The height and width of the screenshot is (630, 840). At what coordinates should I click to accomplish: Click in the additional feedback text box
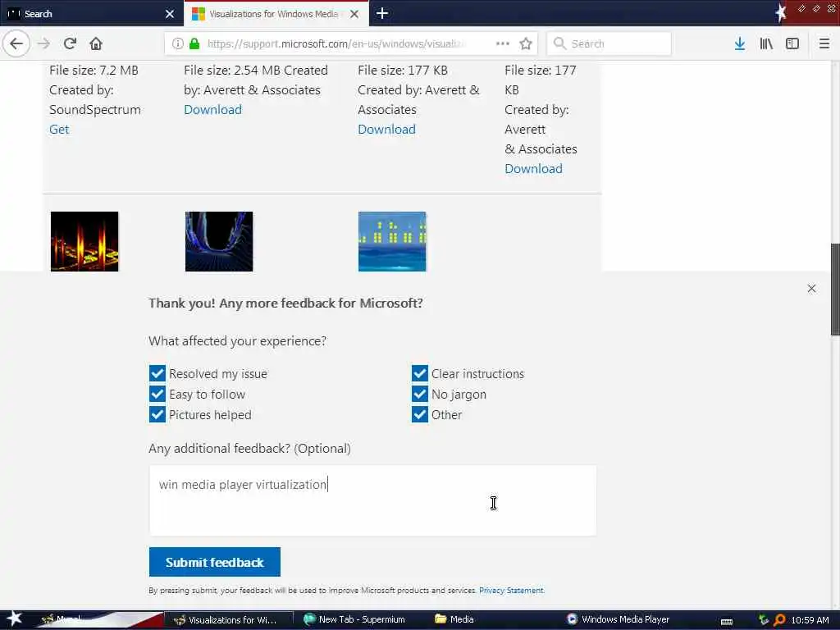tap(372, 500)
